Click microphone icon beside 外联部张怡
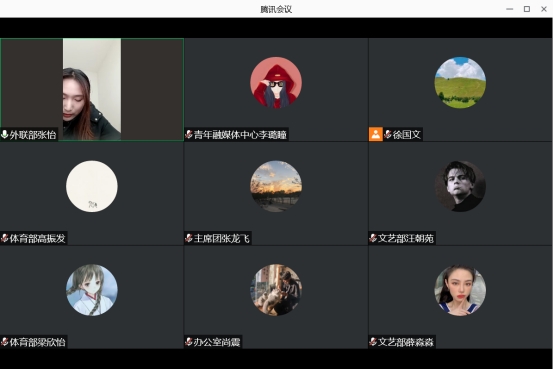 [x=5, y=135]
